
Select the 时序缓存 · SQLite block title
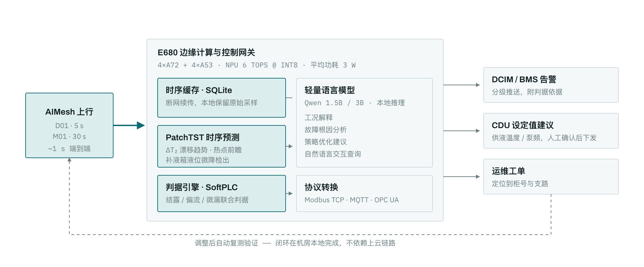[199, 90]
